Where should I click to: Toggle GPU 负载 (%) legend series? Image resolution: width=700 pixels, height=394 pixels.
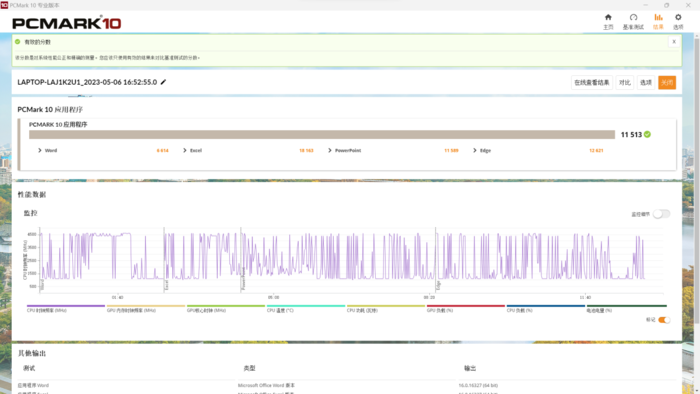466,309
